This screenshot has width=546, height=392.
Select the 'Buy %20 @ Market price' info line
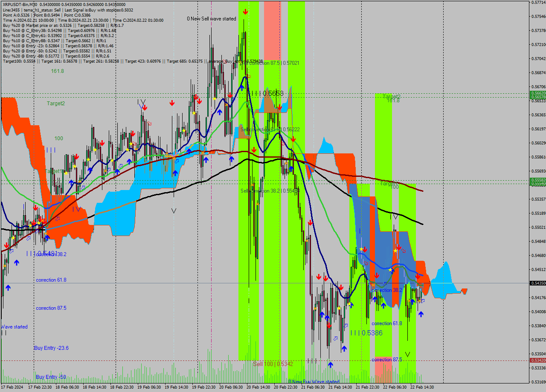click(x=63, y=25)
